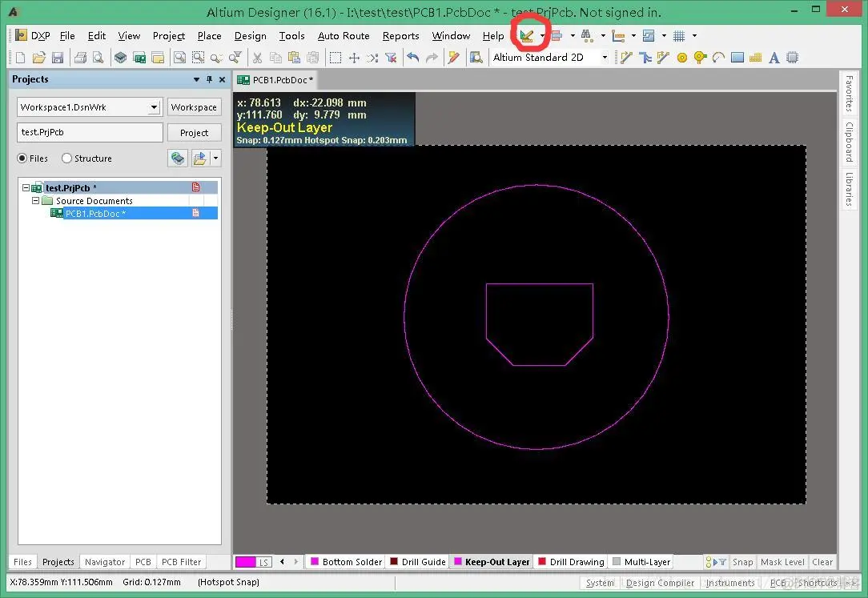Select the Files radio button
The image size is (868, 598).
[22, 159]
